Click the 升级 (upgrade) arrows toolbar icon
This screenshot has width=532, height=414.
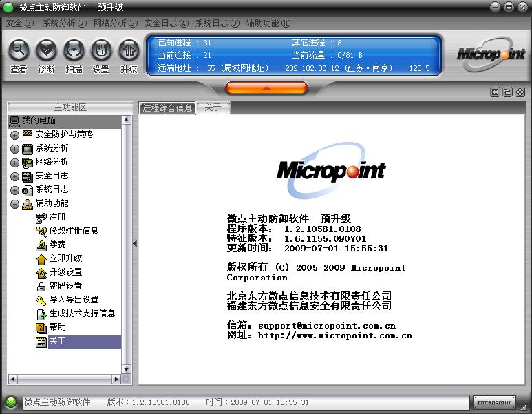pos(129,50)
